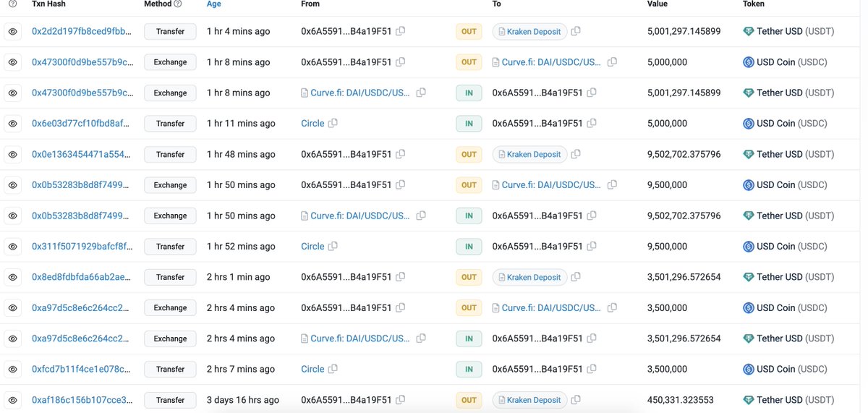Open transaction hash 0x311f5071929bafcf8f
The height and width of the screenshot is (413, 868).
pyautogui.click(x=82, y=247)
